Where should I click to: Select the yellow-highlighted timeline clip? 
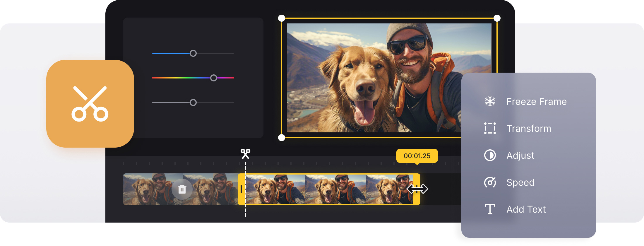coord(329,189)
